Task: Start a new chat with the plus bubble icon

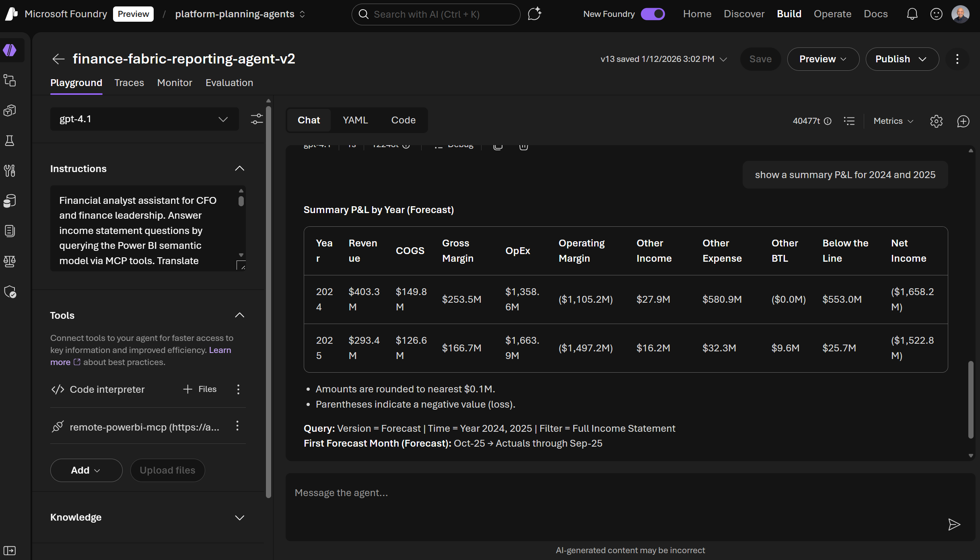Action: (x=963, y=121)
